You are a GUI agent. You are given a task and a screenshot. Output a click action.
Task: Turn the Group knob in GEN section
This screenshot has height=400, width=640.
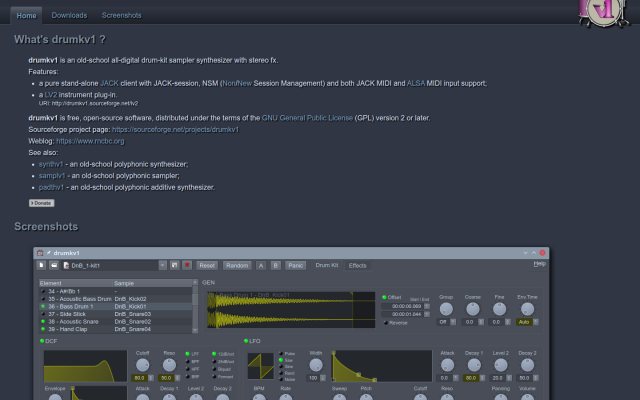(446, 309)
